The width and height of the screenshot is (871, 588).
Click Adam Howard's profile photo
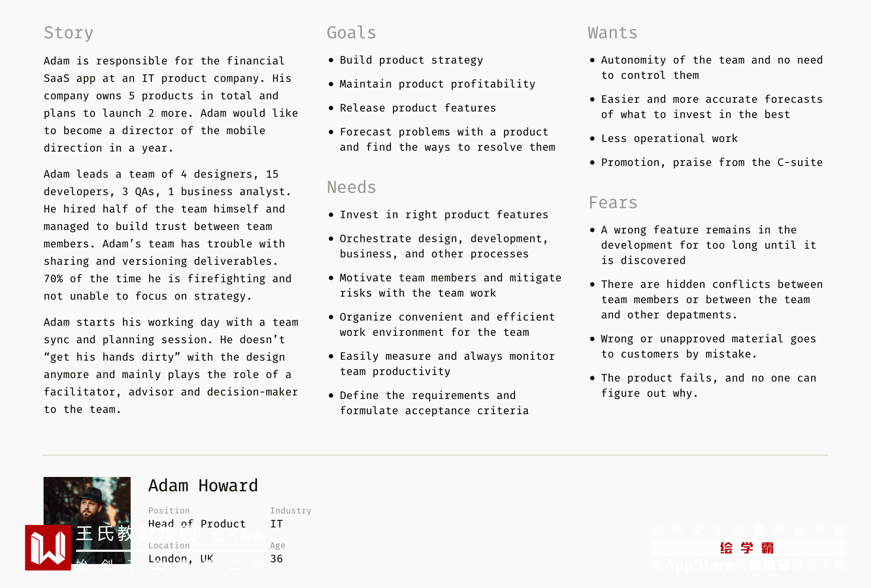pos(87,501)
